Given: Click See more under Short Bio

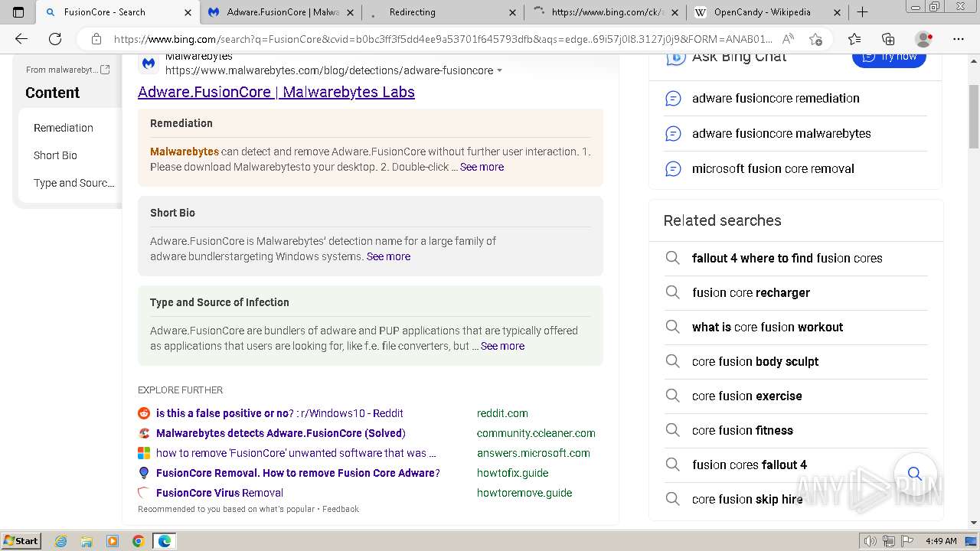Looking at the screenshot, I should [x=388, y=256].
